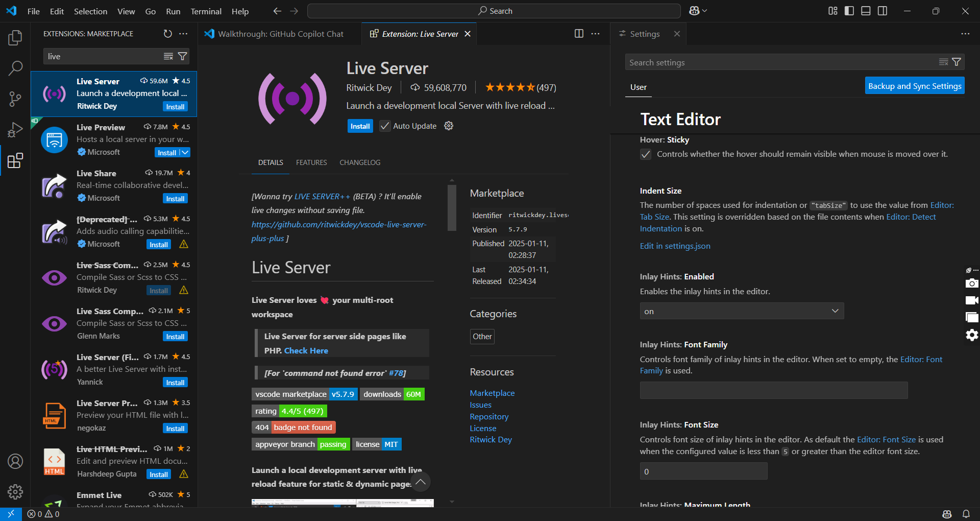Click the Other category tag
The width and height of the screenshot is (980, 521).
pos(482,337)
